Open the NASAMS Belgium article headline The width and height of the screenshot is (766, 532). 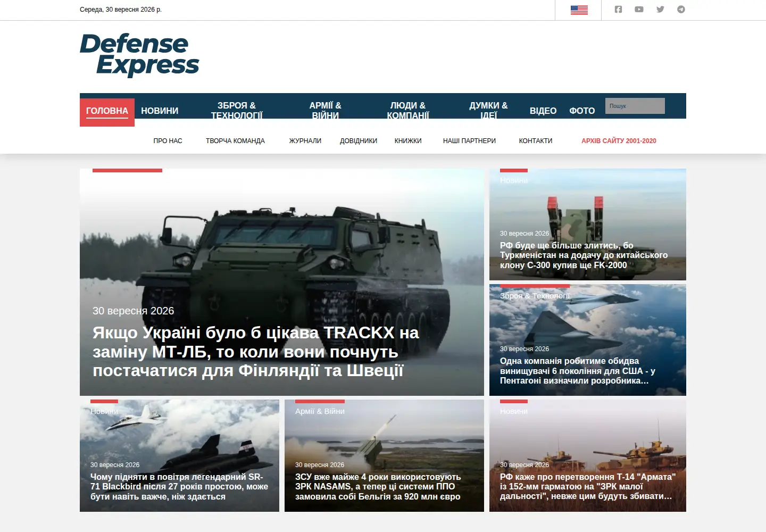378,487
